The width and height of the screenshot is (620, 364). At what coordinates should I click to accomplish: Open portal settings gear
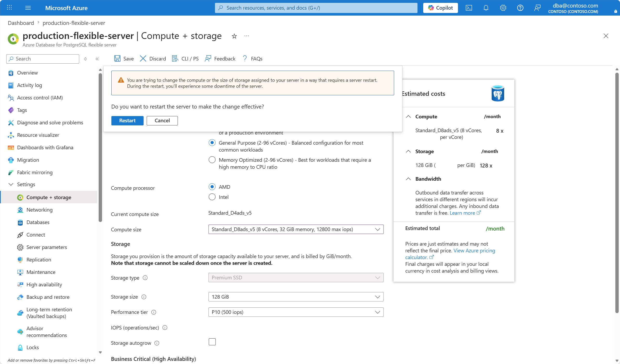(x=503, y=8)
